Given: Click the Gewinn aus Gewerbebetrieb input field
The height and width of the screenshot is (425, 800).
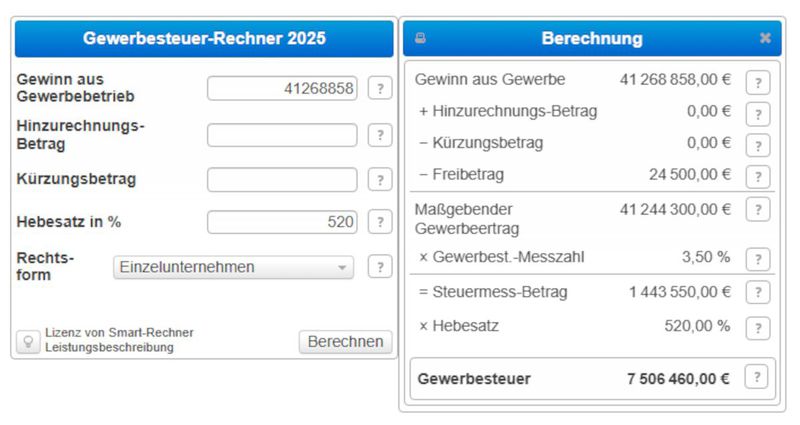Looking at the screenshot, I should pyautogui.click(x=281, y=89).
